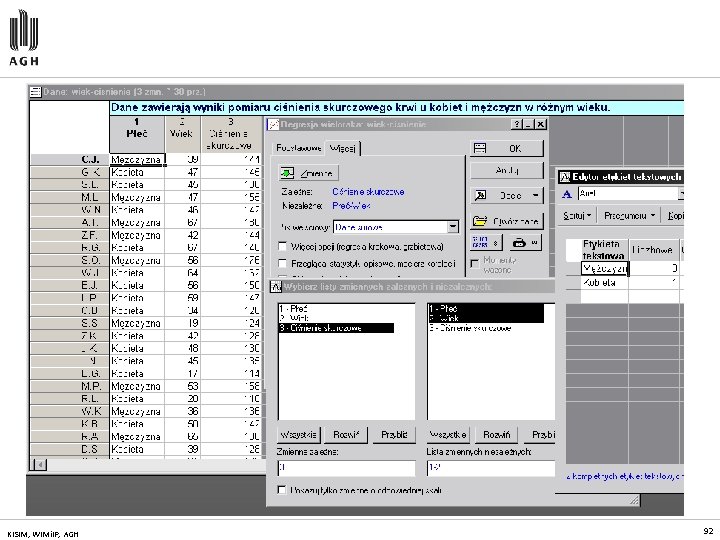The image size is (720, 540).
Task: Tick the Przegląd statystyk opisowych checkbox
Action: pyautogui.click(x=283, y=264)
